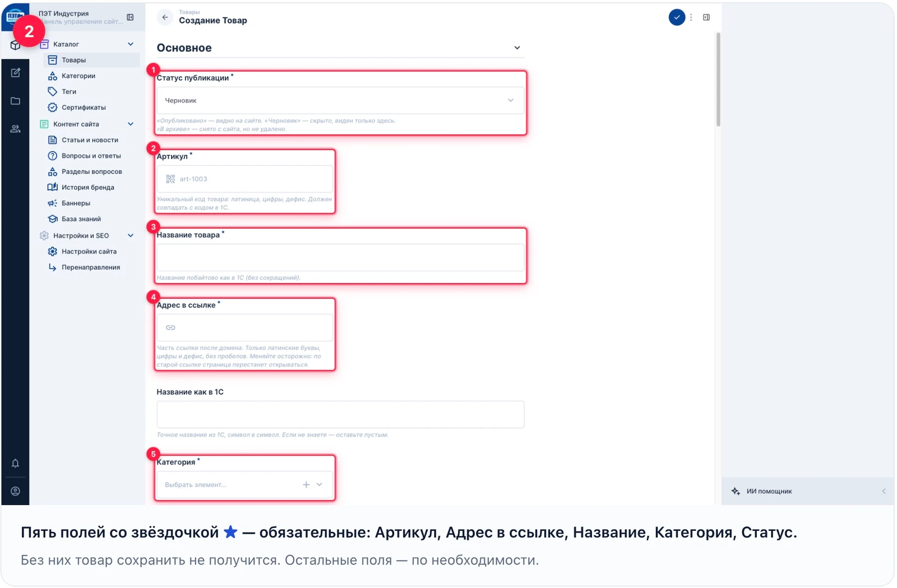
Task: Click the Название как в 1С input
Action: click(340, 415)
